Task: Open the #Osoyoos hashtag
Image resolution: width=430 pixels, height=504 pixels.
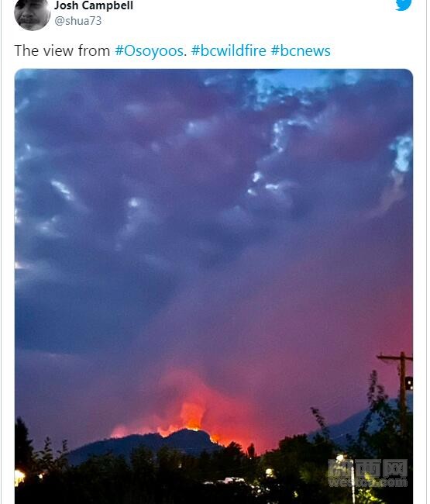Action: tap(149, 50)
